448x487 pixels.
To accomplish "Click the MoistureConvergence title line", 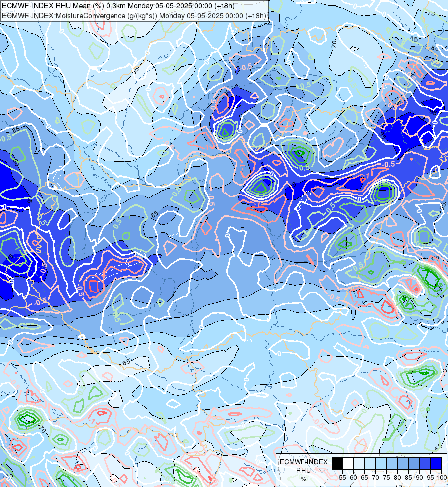I will pyautogui.click(x=134, y=16).
